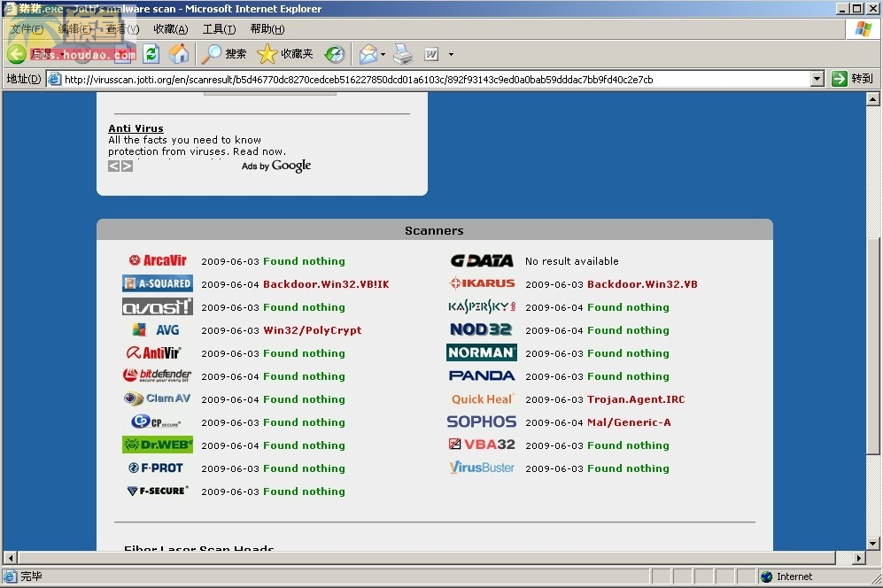Click the Internet zone status indicator

(786, 576)
